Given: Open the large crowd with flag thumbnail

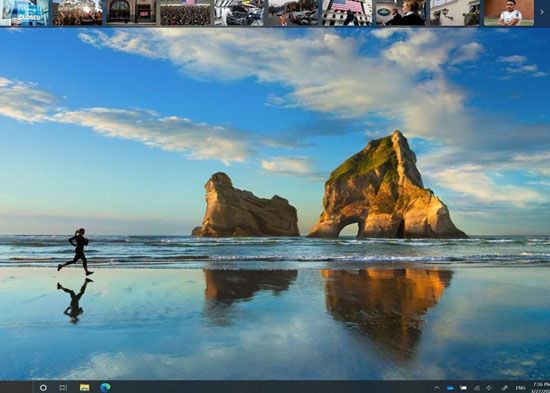Looking at the screenshot, I should pos(186,13).
